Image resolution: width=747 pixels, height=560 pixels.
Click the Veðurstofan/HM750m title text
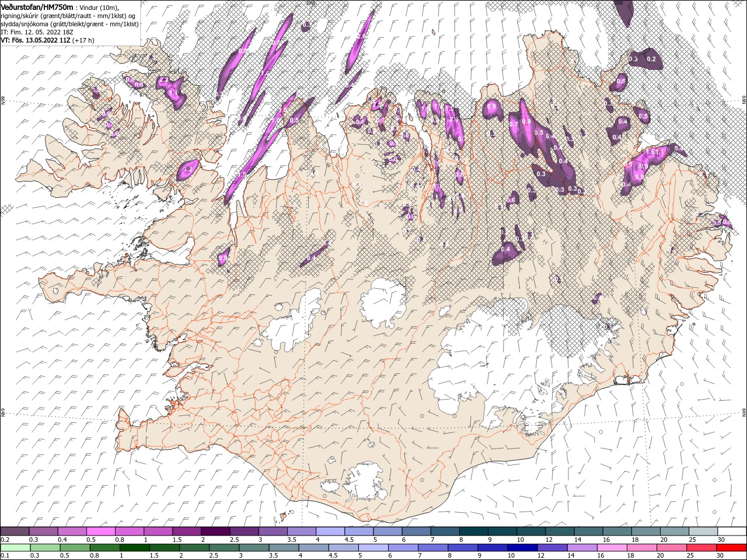point(37,6)
